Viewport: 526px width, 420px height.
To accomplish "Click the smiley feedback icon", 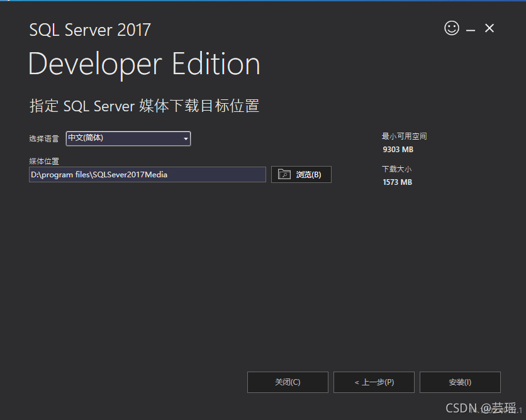I will 452,28.
